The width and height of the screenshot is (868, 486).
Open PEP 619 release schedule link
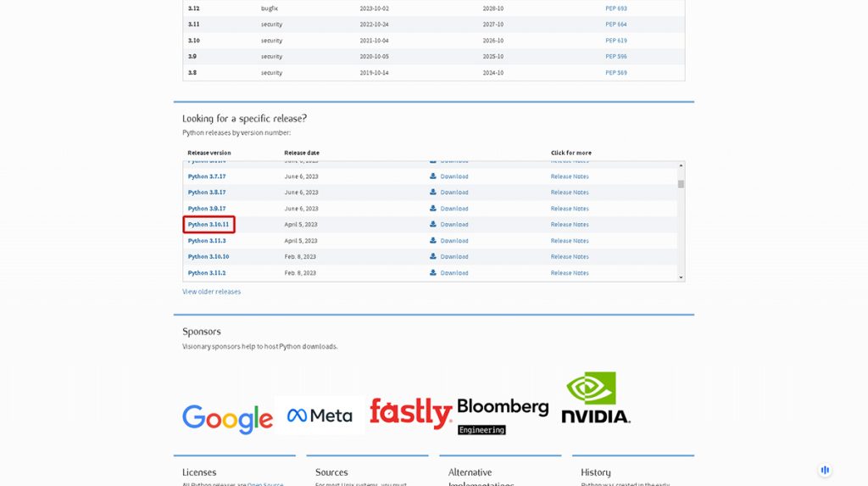pos(616,41)
